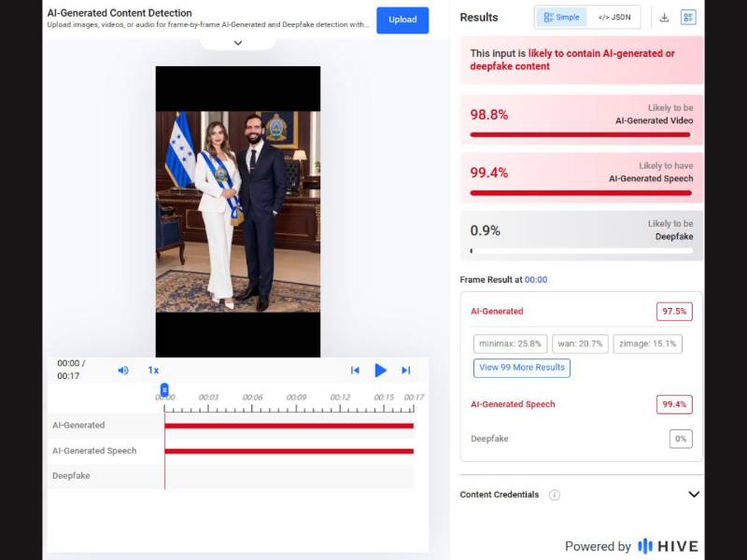
Task: Click the AI-Generated Speech timeline bar
Action: click(289, 451)
